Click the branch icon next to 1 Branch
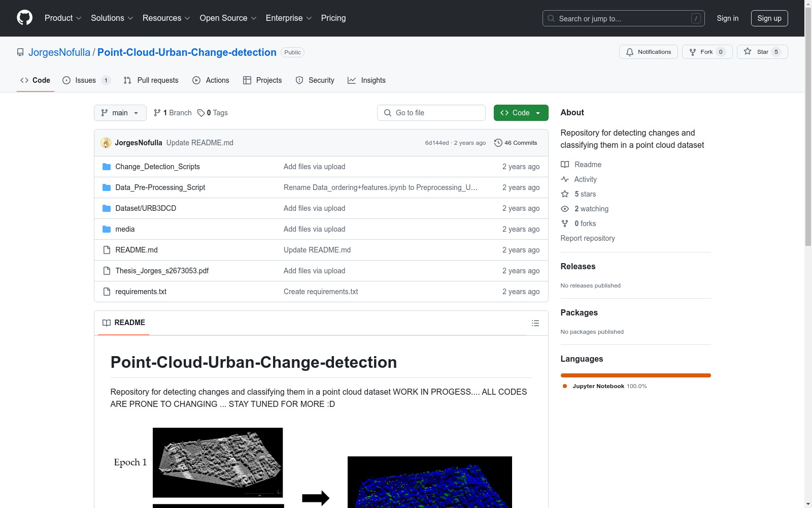 tap(157, 113)
